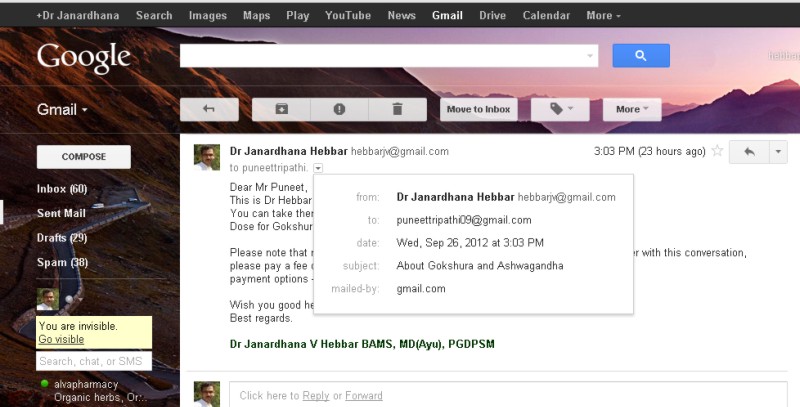Select the alvapharmacy chat contact

coord(86,384)
